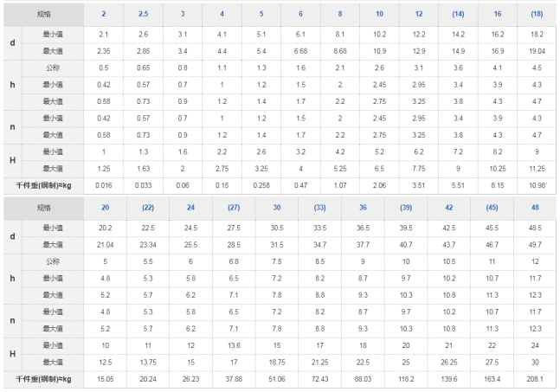The image size is (560, 392).
Task: Select the cell showing 23.34
Action: tap(148, 244)
